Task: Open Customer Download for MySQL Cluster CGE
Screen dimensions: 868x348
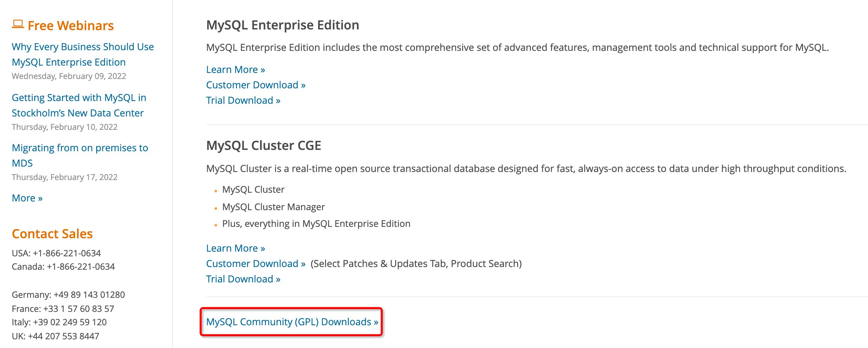Action: [x=255, y=264]
